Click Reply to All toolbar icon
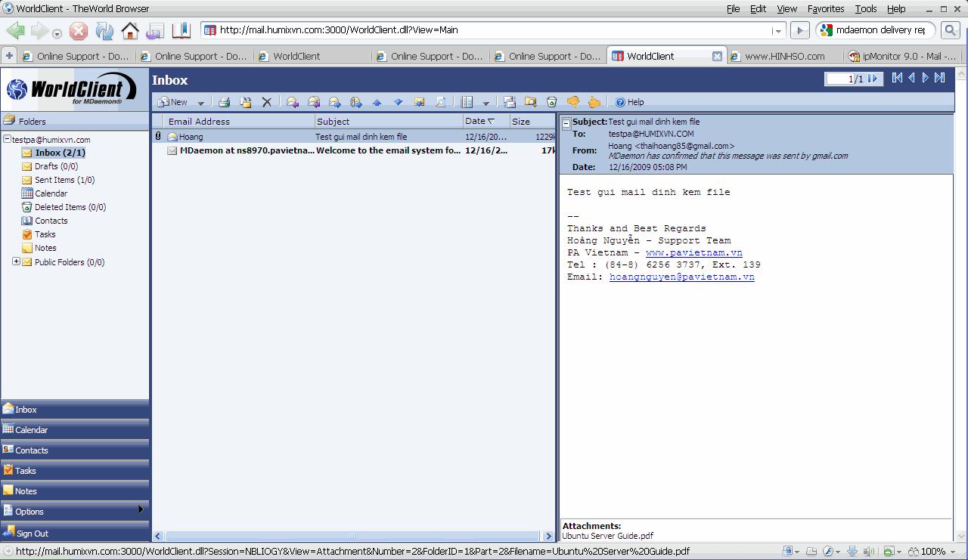The height and width of the screenshot is (560, 968). coord(314,102)
